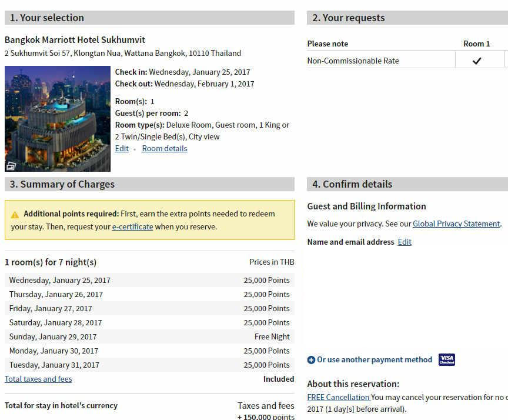The image size is (508, 420).
Task: Read the FREE Cancellation policy
Action: [339, 397]
